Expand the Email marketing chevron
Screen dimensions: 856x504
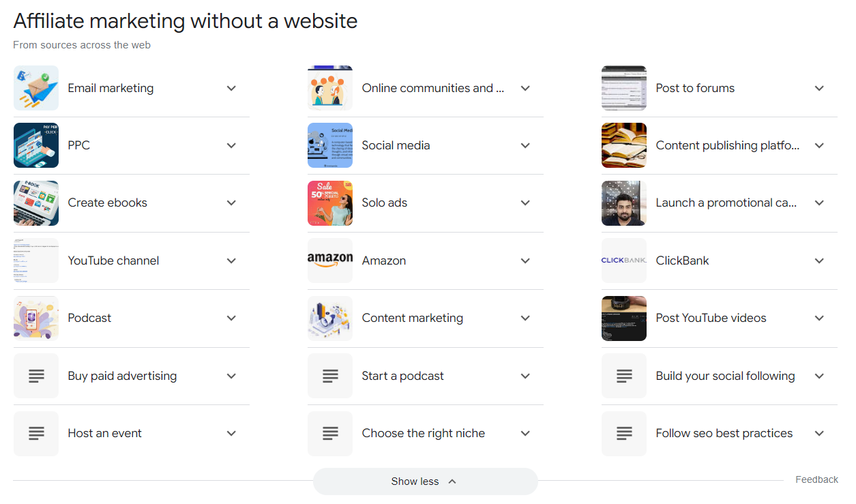231,88
